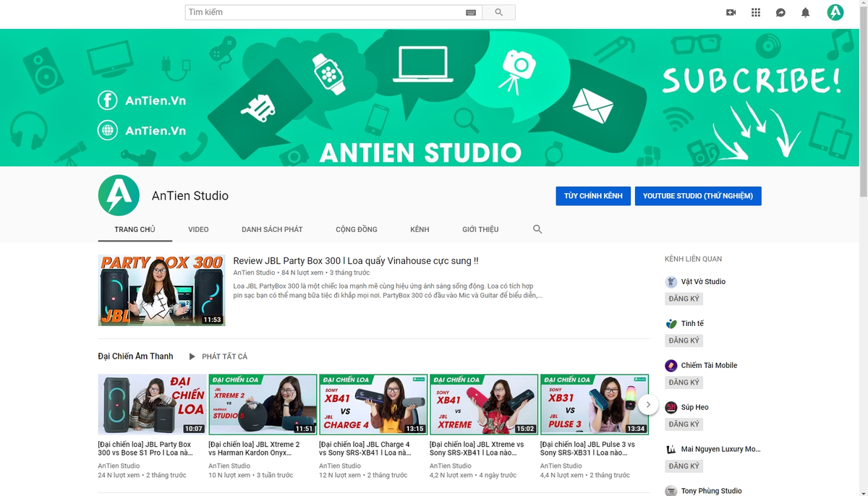Click the AnTien Studio channel avatar

tap(119, 195)
